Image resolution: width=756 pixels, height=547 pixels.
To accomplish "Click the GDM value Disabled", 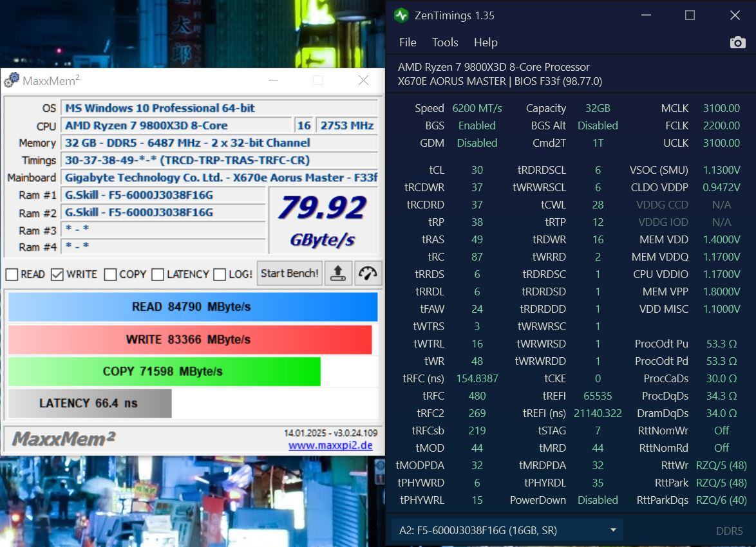I will tap(477, 143).
